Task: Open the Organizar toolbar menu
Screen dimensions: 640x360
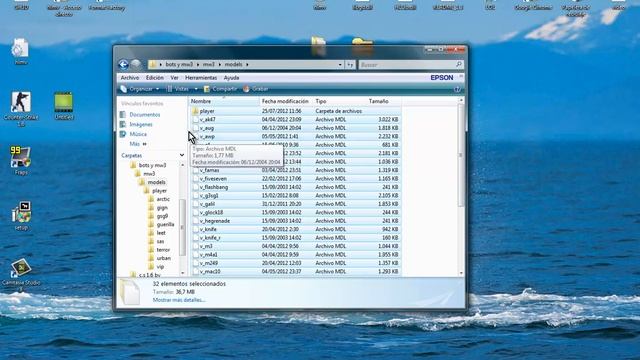Action: 140,89
